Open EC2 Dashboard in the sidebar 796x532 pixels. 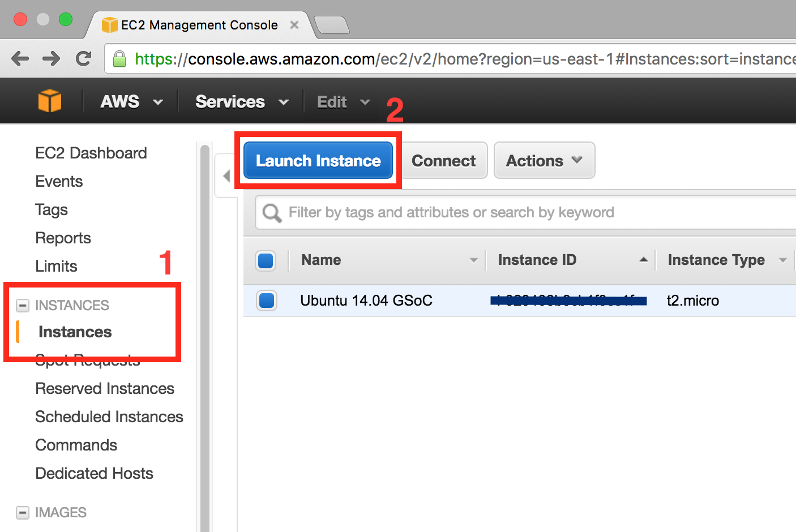(91, 153)
